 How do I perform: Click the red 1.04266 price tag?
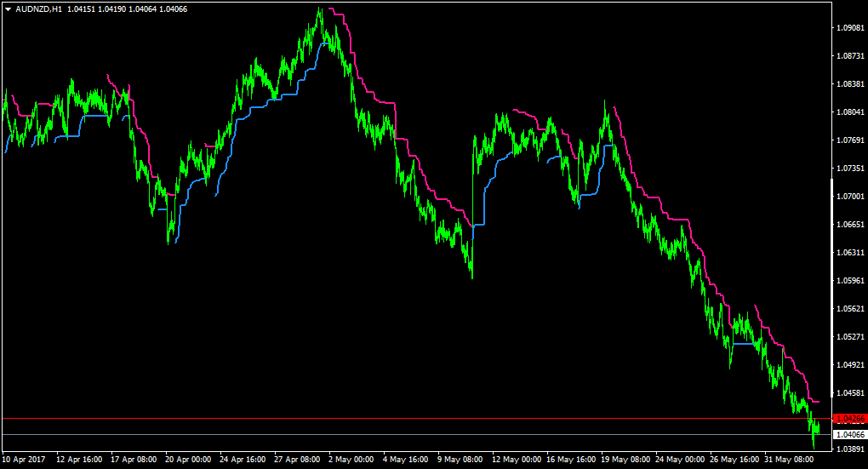pos(850,419)
